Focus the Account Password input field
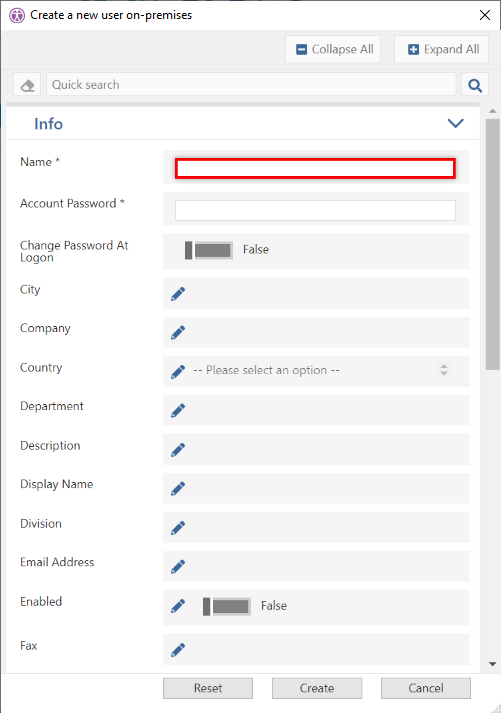This screenshot has height=713, width=501. click(x=316, y=211)
